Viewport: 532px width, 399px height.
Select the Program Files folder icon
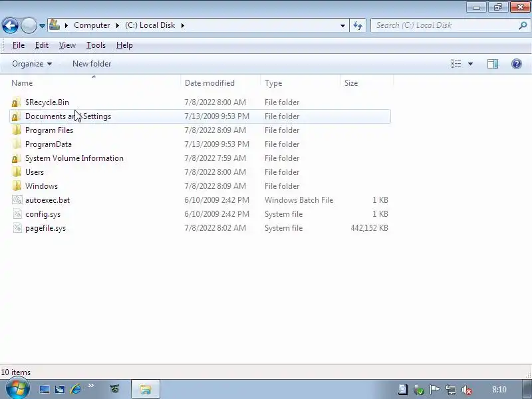coord(17,130)
